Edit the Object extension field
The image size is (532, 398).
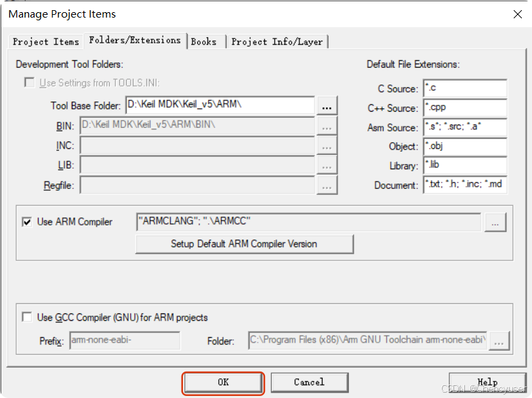pyautogui.click(x=465, y=146)
